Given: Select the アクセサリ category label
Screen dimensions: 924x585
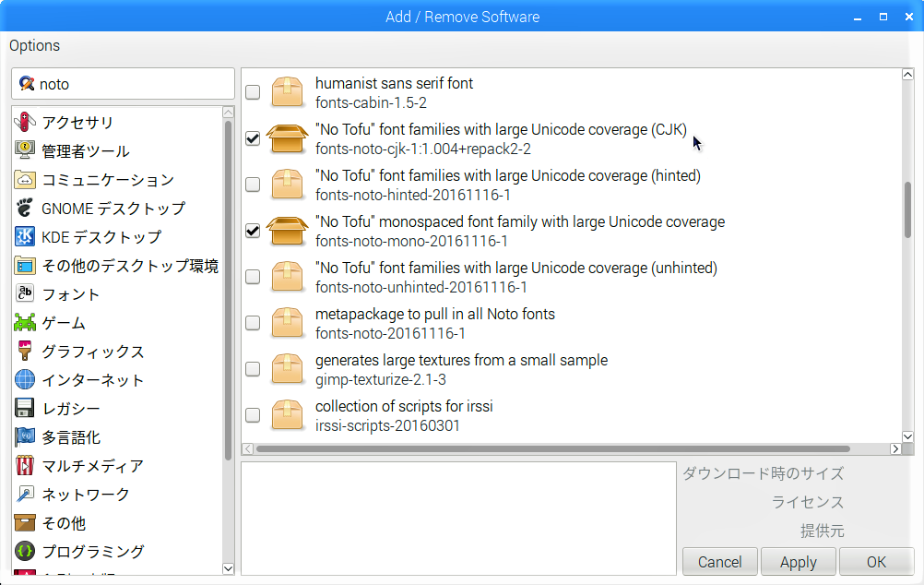Looking at the screenshot, I should pos(77,122).
